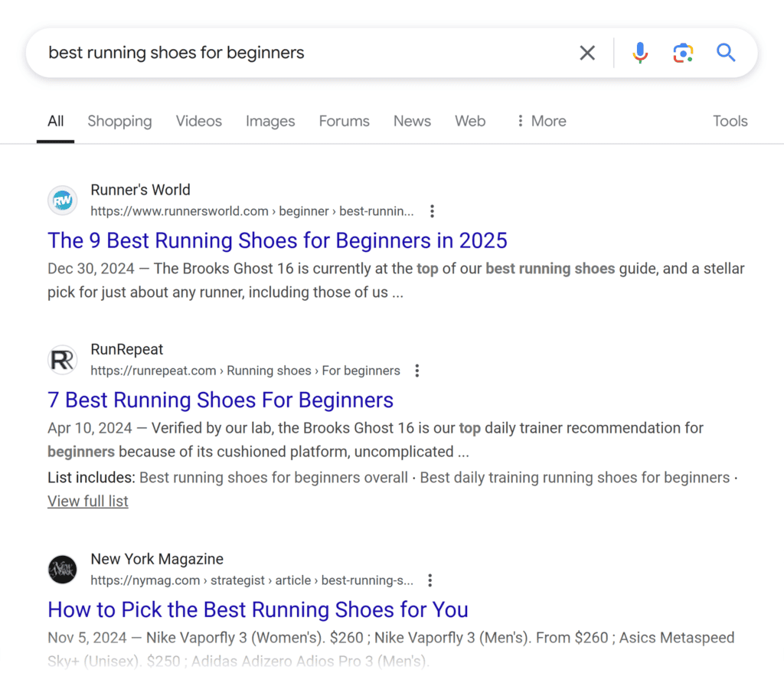Click inside the search input field
784x673 pixels.
point(306,52)
